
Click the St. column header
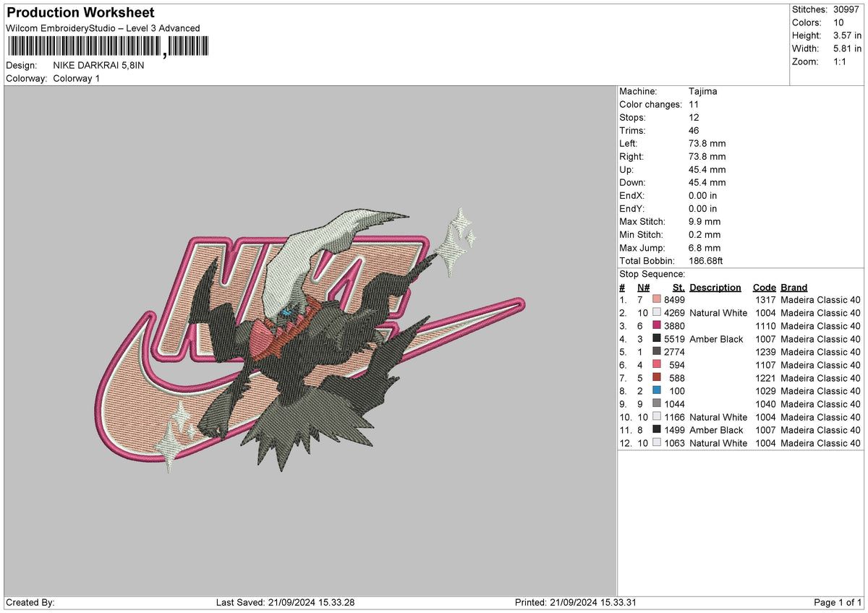678,288
